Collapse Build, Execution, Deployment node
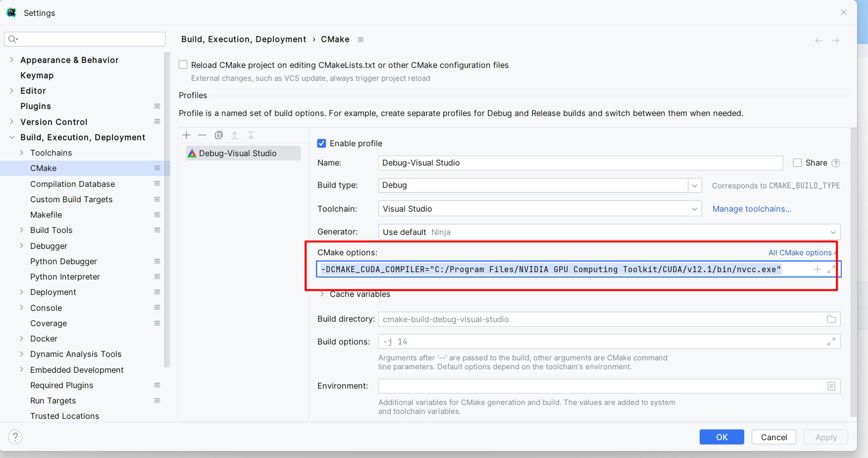The height and width of the screenshot is (458, 868). [x=12, y=137]
